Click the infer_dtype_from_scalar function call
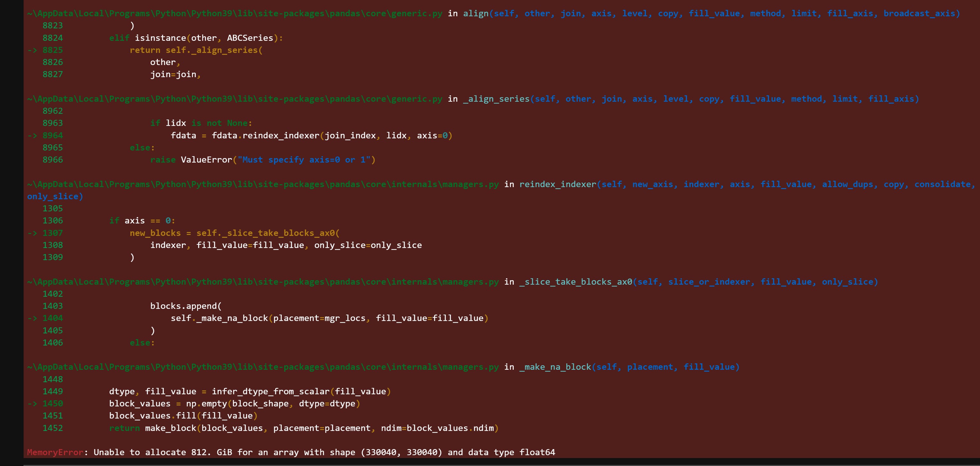 [270, 391]
